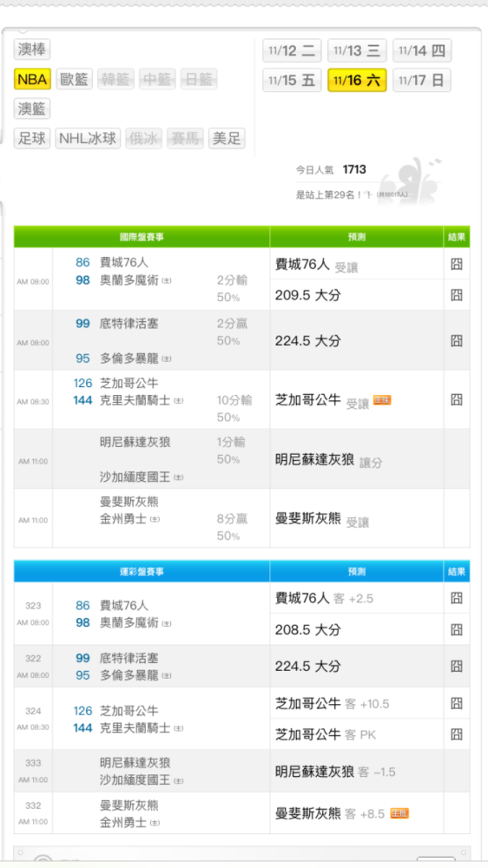Click 224.5 大分 result icon in 國際盤 table

(457, 340)
